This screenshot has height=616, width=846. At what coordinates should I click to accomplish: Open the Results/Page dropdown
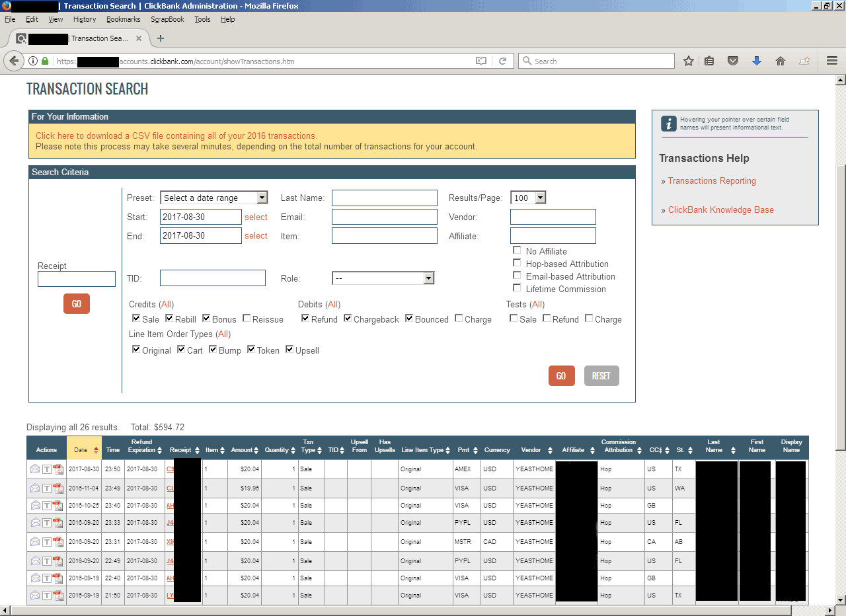click(528, 198)
